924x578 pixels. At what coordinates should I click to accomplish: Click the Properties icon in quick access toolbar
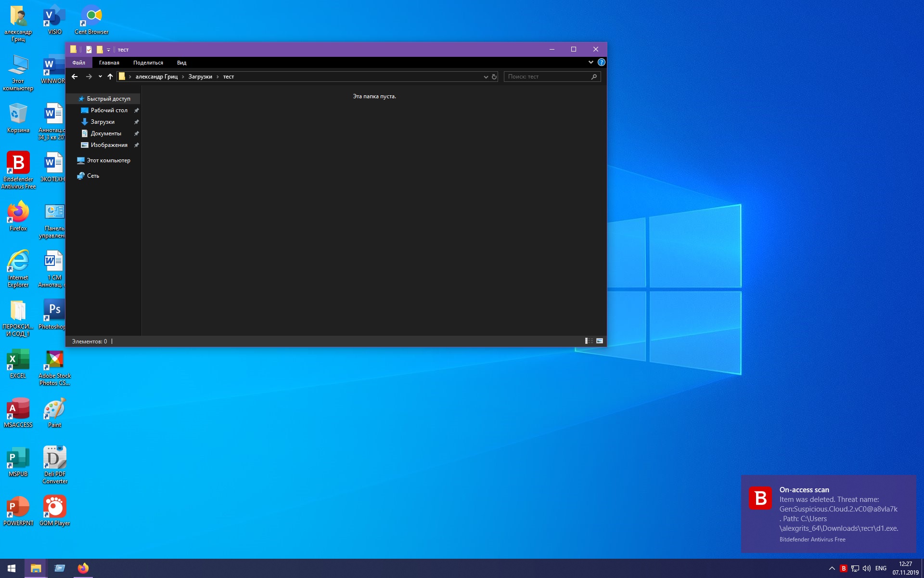click(89, 49)
